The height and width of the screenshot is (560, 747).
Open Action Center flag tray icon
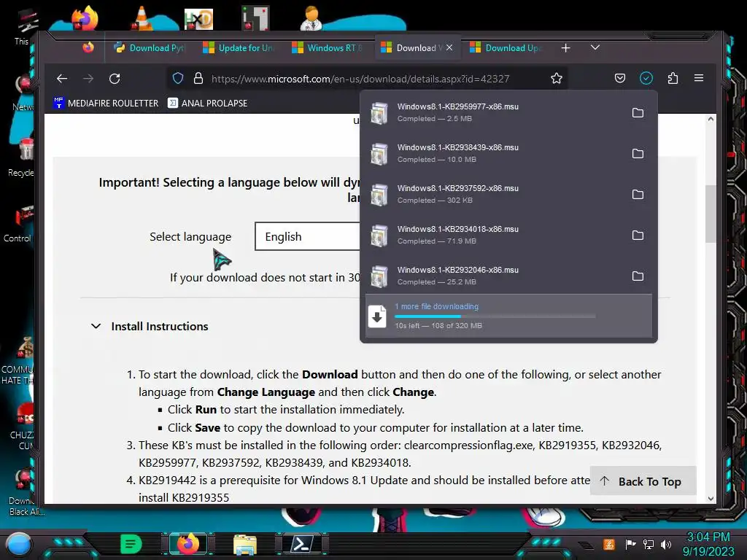(630, 544)
